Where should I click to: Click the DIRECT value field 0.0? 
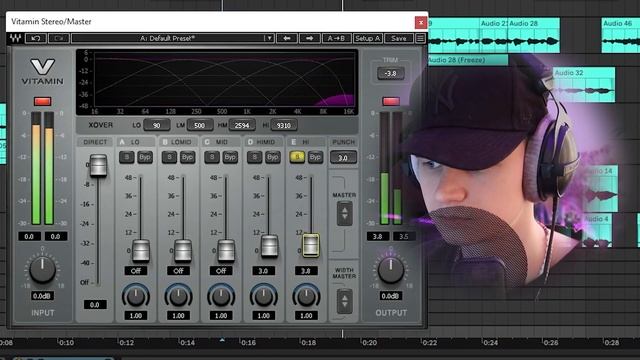pyautogui.click(x=95, y=304)
